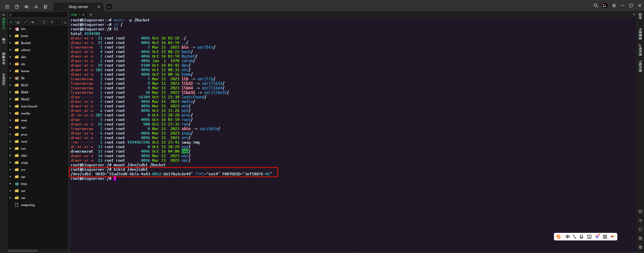Refresh the file manager listing
The height and width of the screenshot is (253, 644).
point(44,22)
